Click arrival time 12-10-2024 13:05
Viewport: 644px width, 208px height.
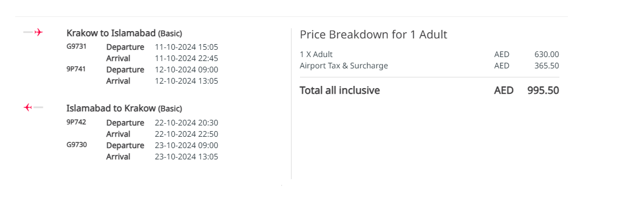[187, 81]
